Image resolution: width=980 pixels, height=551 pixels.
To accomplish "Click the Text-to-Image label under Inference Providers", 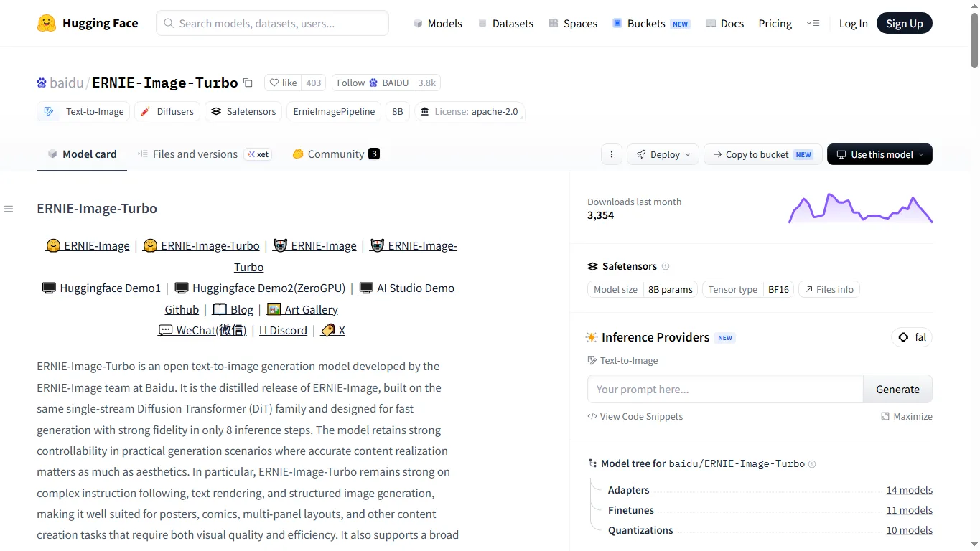I will [x=622, y=360].
